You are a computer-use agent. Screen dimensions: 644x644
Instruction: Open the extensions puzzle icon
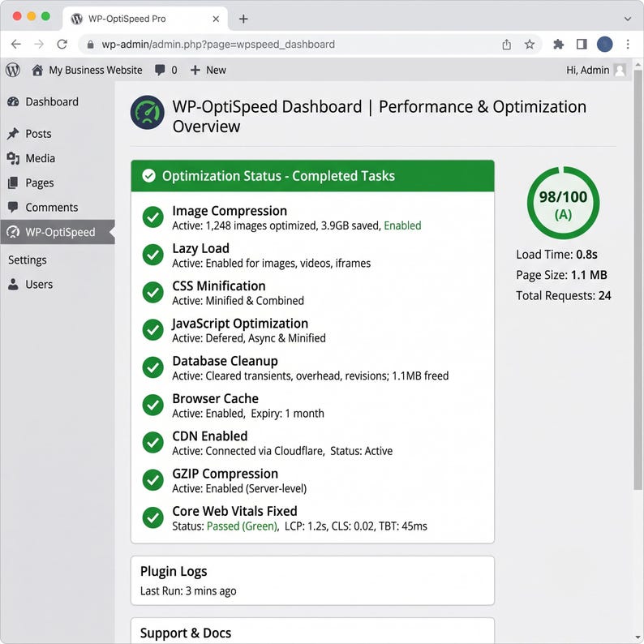click(558, 44)
